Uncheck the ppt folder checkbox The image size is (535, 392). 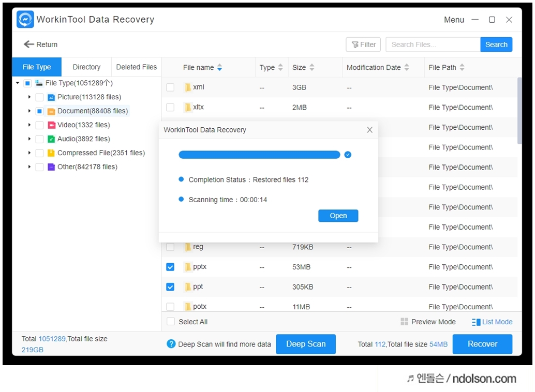(170, 287)
